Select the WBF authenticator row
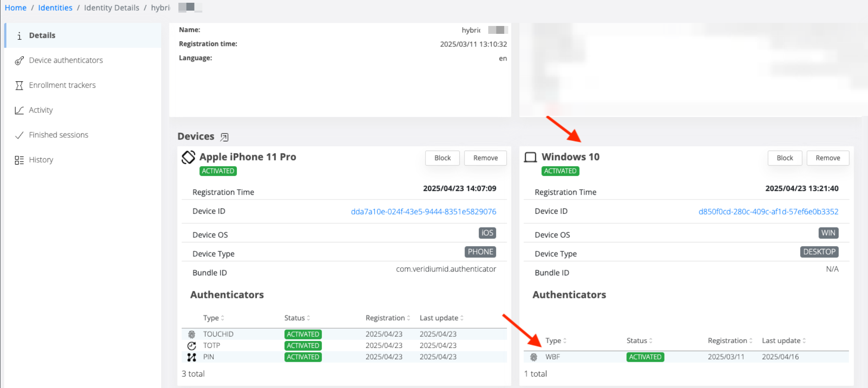 [686, 357]
